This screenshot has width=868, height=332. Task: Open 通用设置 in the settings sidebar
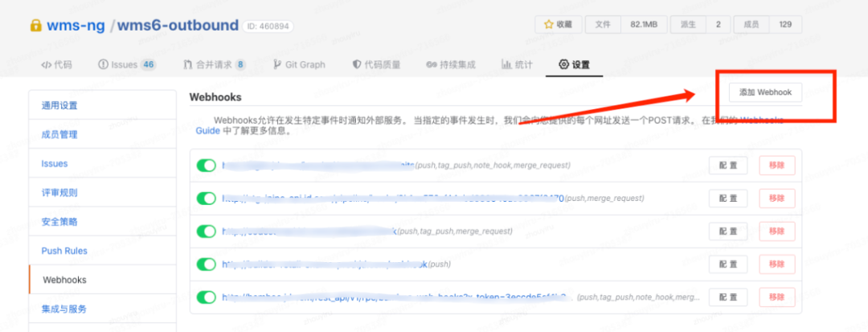point(102,105)
